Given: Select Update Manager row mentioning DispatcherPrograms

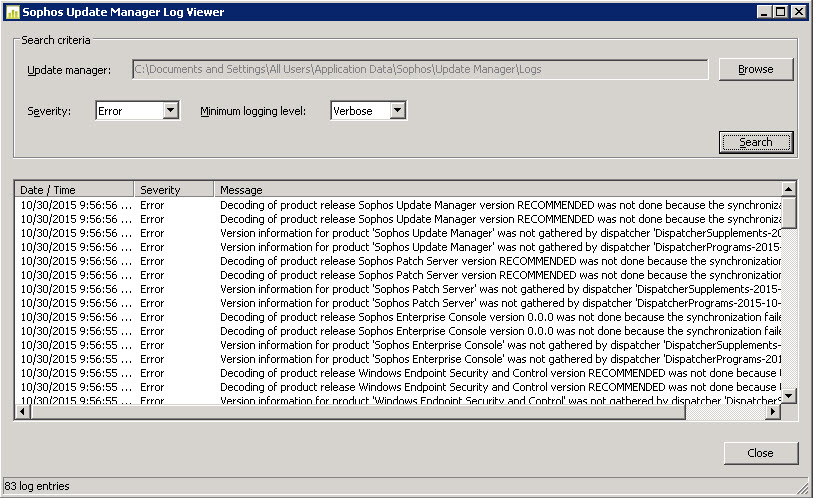Looking at the screenshot, I should coord(398,247).
